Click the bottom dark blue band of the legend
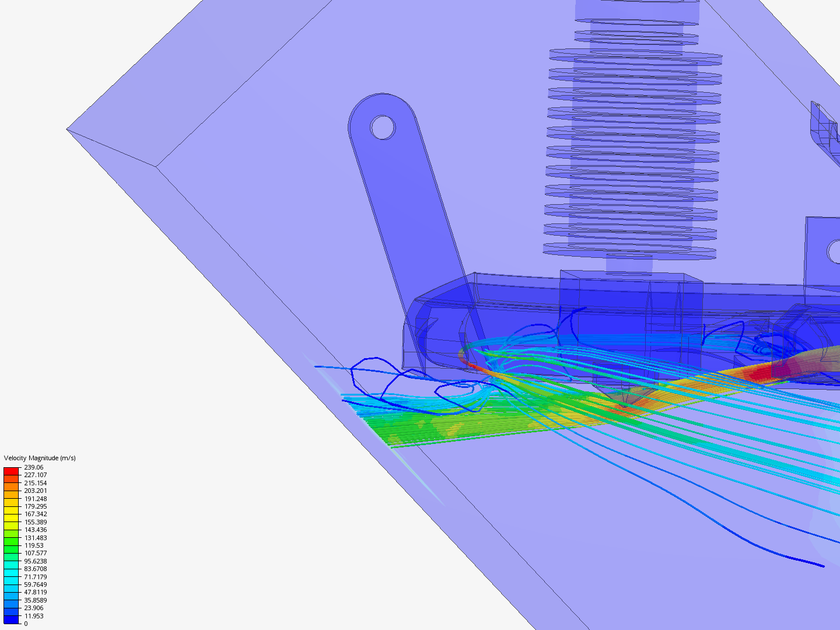The width and height of the screenshot is (840, 630). coord(11,619)
